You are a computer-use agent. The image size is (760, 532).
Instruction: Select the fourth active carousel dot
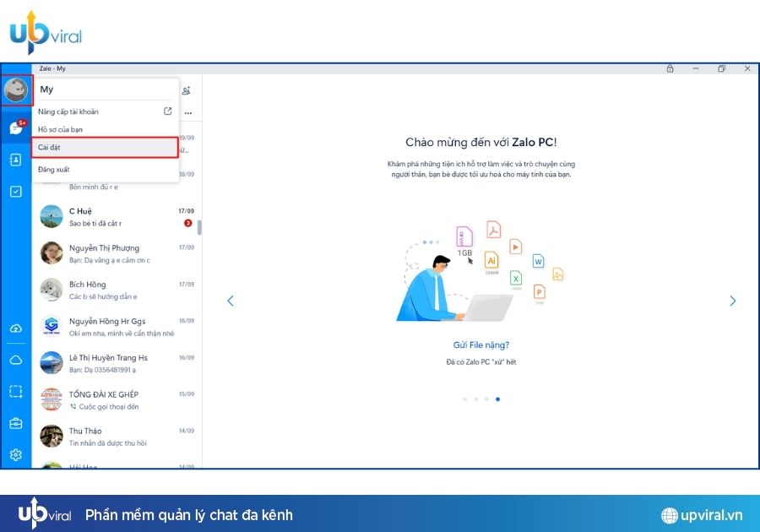tap(497, 399)
